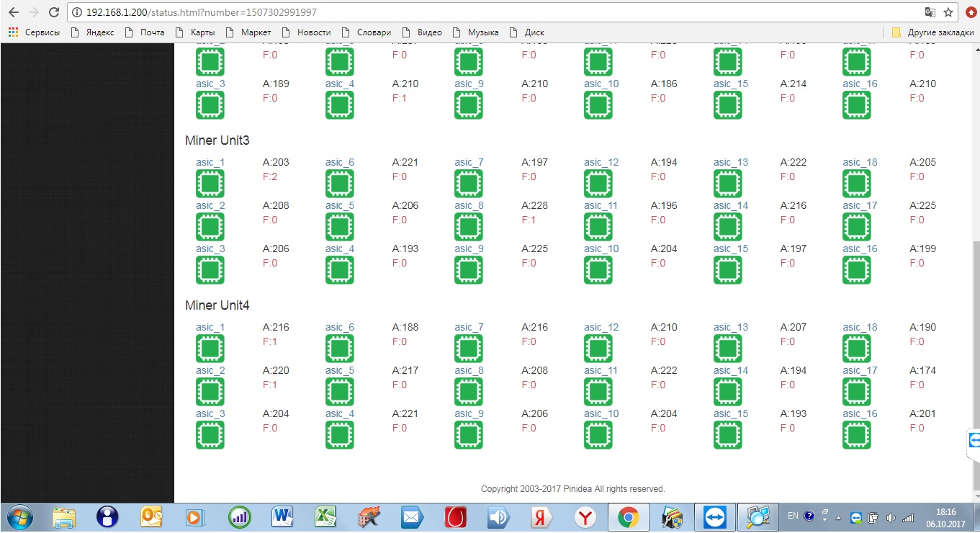Open the EN input language selector
This screenshot has width=980, height=533.
click(793, 516)
